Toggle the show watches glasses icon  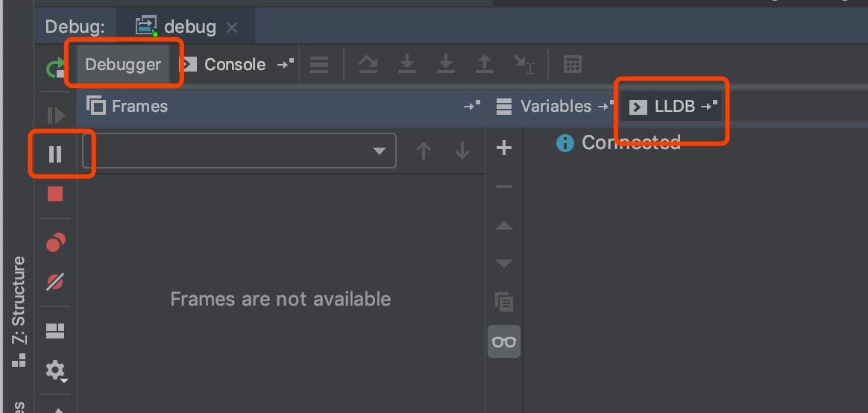pyautogui.click(x=504, y=341)
